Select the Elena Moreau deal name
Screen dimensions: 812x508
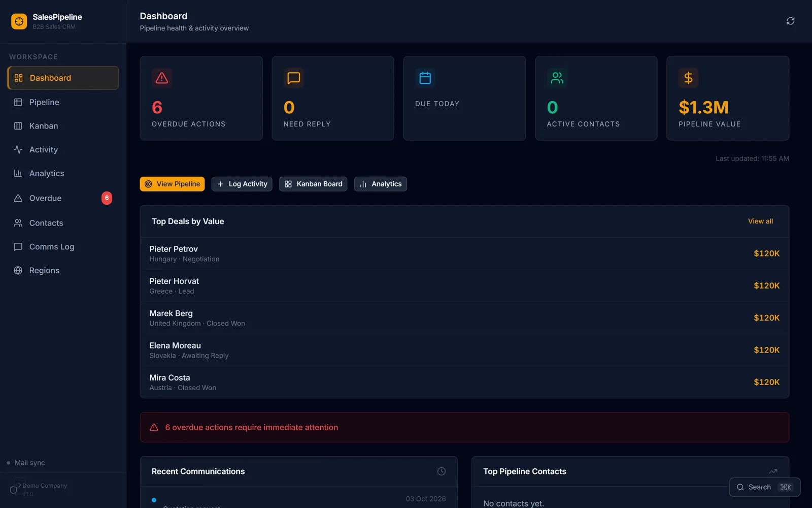click(175, 345)
